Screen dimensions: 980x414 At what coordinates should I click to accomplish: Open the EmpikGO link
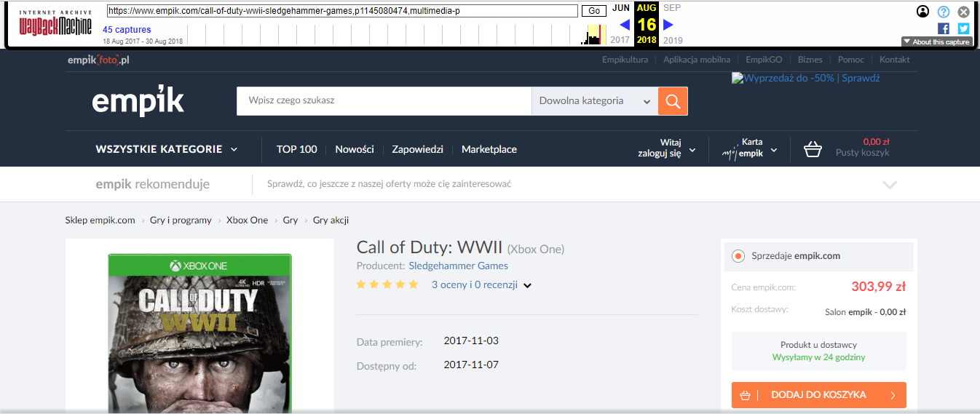[764, 60]
